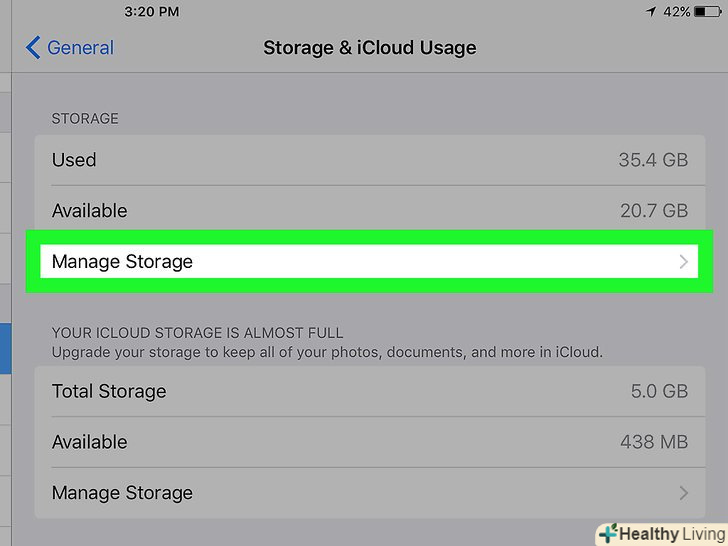Select the Available row showing 20.7 GB

tap(360, 211)
